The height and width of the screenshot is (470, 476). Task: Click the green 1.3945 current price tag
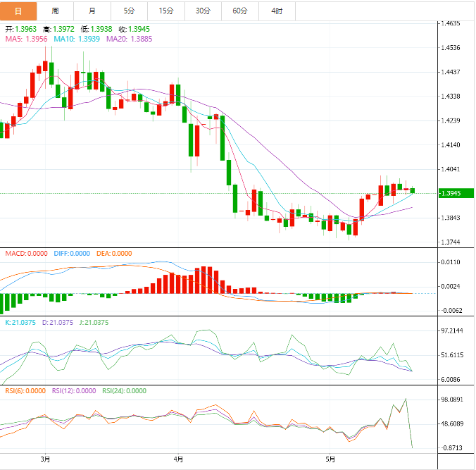[456, 193]
